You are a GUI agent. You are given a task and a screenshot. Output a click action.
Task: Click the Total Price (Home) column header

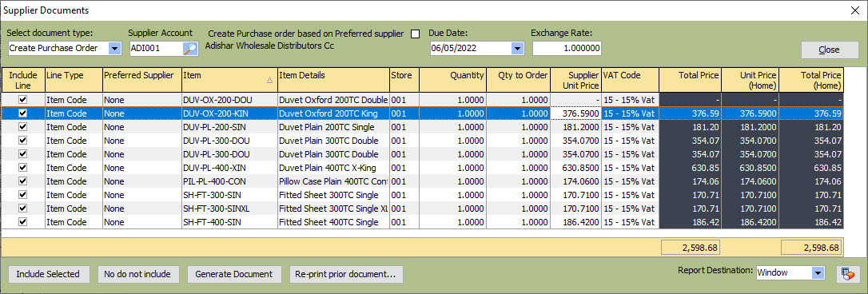coord(810,80)
